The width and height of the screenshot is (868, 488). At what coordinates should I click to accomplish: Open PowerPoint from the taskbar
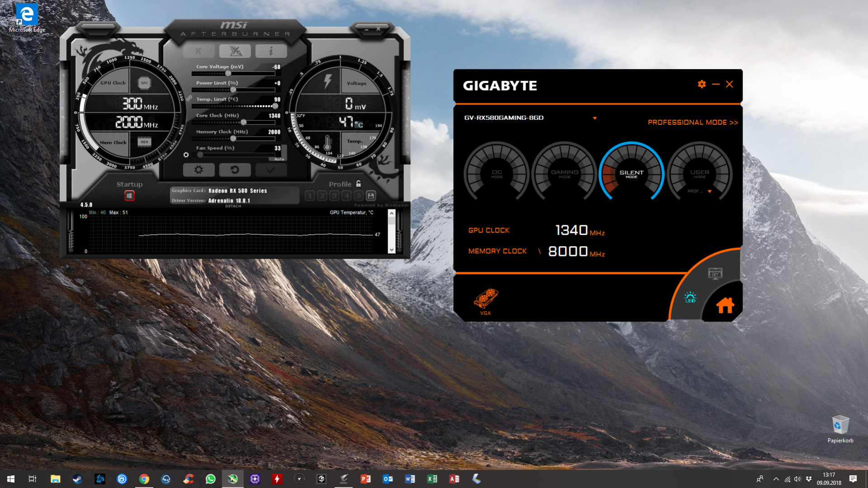point(365,479)
